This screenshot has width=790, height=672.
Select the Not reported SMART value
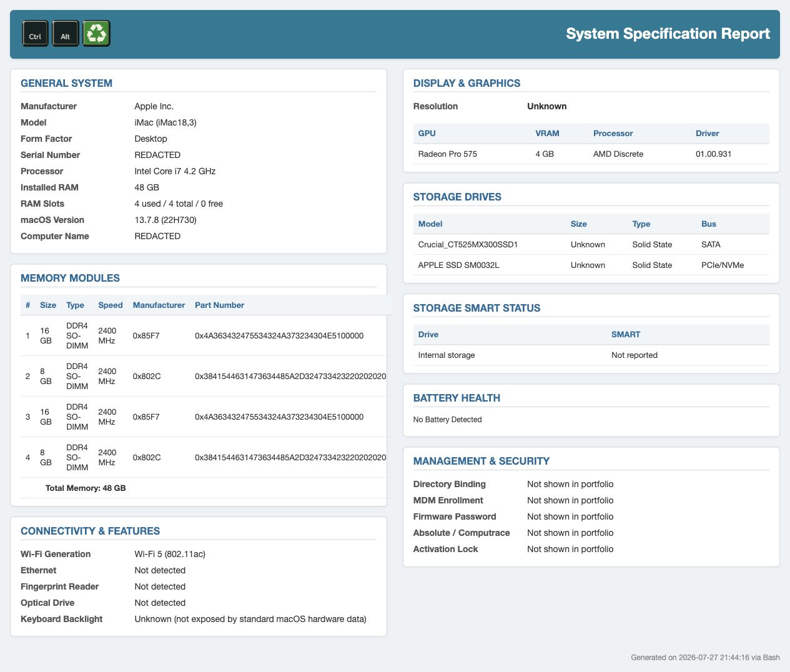tap(634, 355)
